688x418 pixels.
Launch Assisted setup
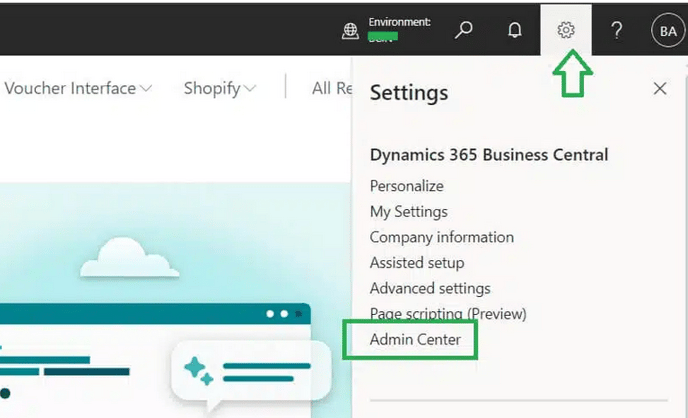click(x=417, y=263)
